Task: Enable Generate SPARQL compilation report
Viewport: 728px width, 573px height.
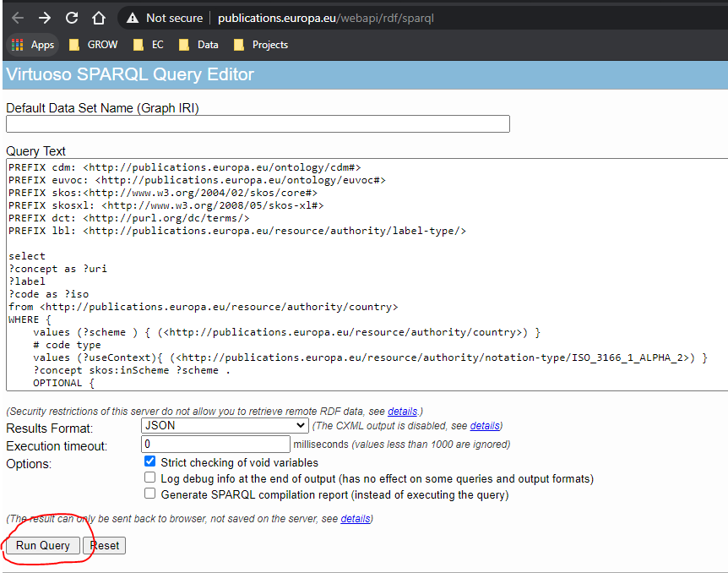Action: 150,494
